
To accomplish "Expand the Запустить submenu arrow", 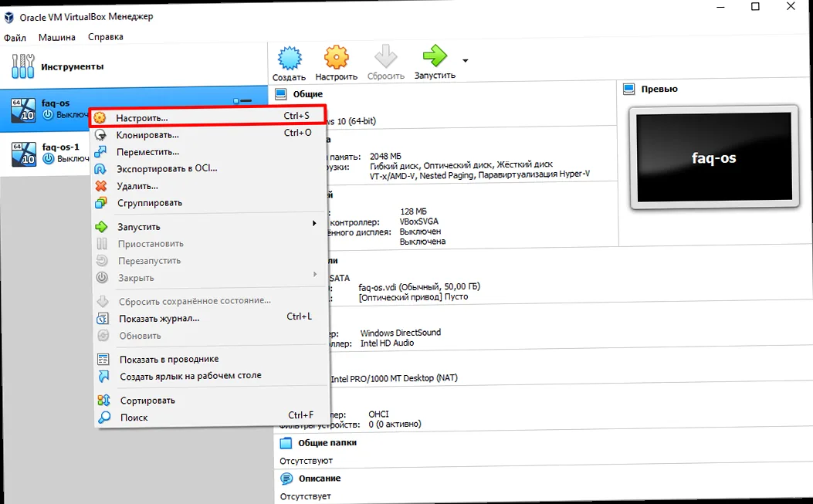I will point(314,223).
